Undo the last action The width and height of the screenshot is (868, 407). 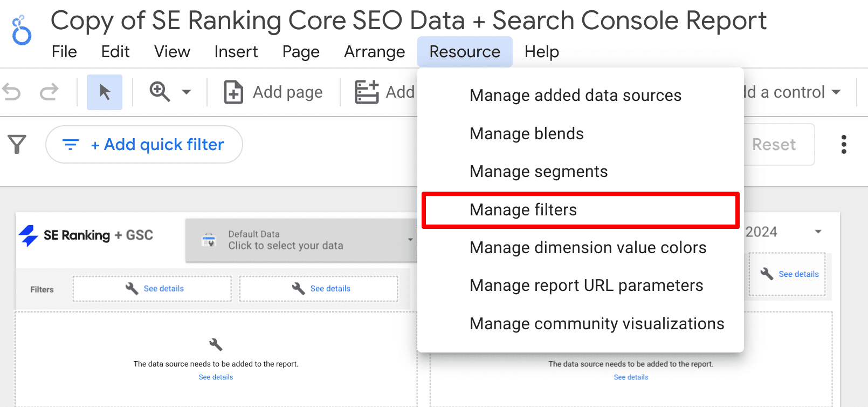point(11,92)
